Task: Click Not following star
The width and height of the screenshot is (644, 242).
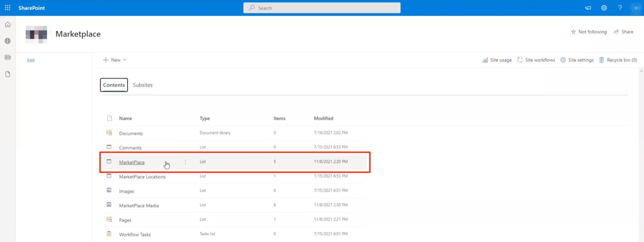Action: point(589,32)
